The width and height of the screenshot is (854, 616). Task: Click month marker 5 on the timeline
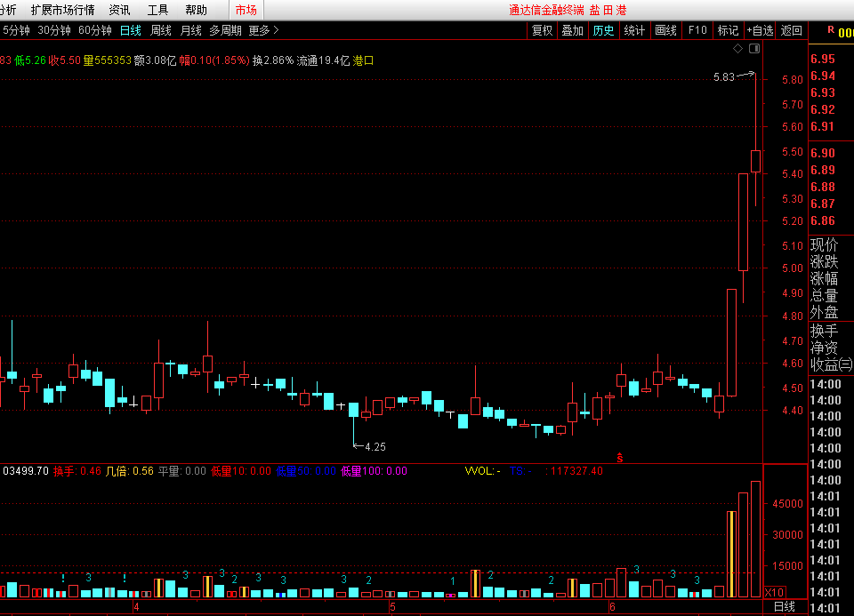click(392, 607)
